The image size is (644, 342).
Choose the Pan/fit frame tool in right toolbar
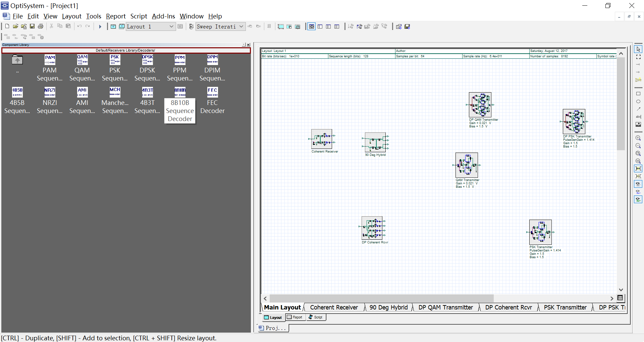(638, 57)
